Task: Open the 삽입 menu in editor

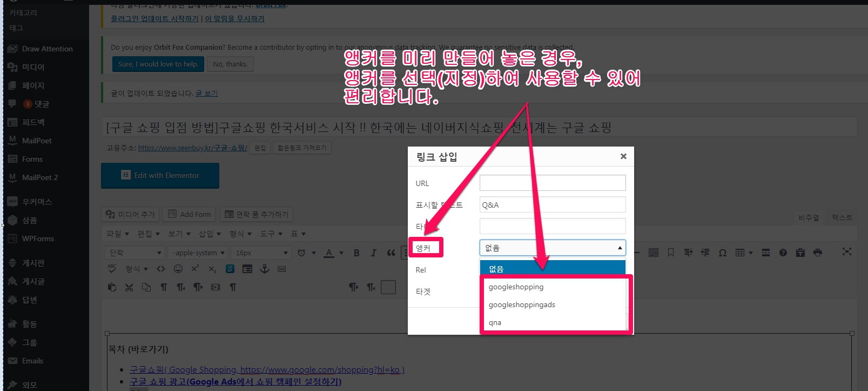Action: 210,234
